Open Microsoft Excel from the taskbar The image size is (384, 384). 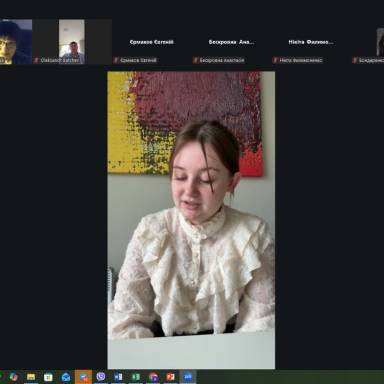(136, 377)
